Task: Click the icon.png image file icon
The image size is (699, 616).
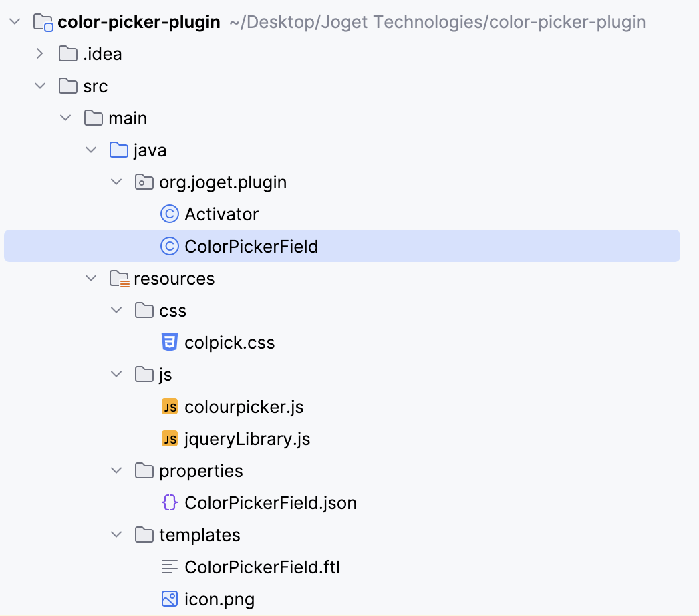Action: (x=170, y=599)
